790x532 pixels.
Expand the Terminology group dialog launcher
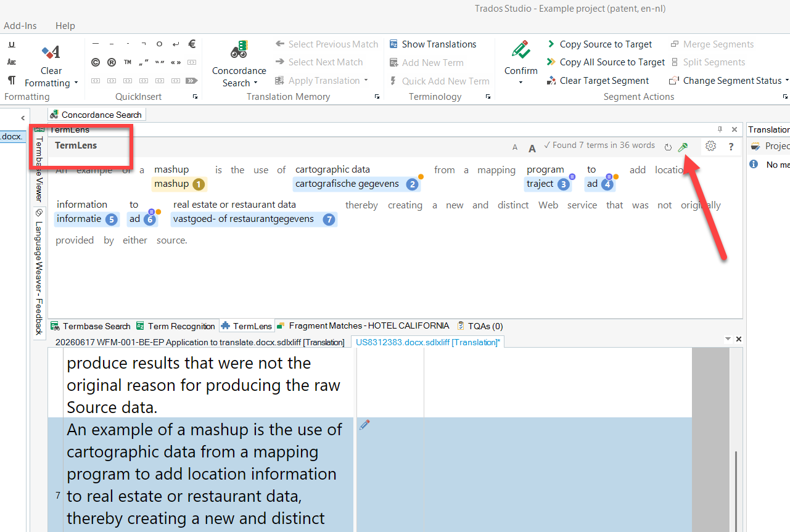(x=488, y=97)
